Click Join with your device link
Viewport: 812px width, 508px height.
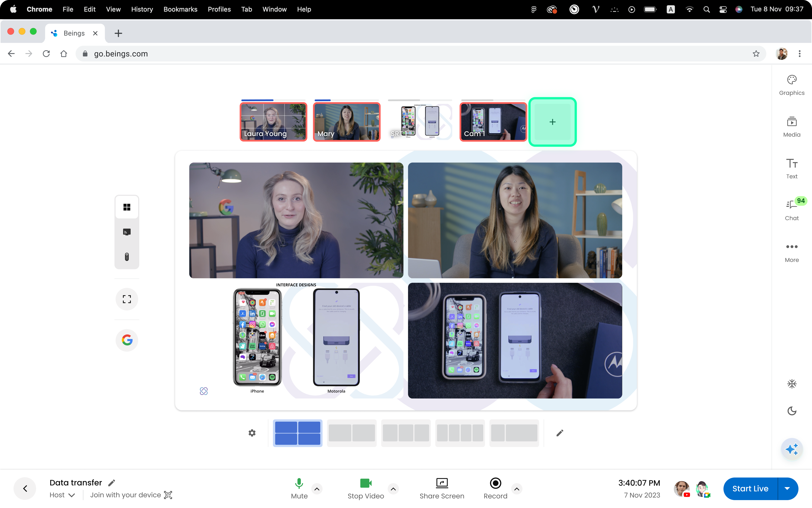pyautogui.click(x=126, y=495)
